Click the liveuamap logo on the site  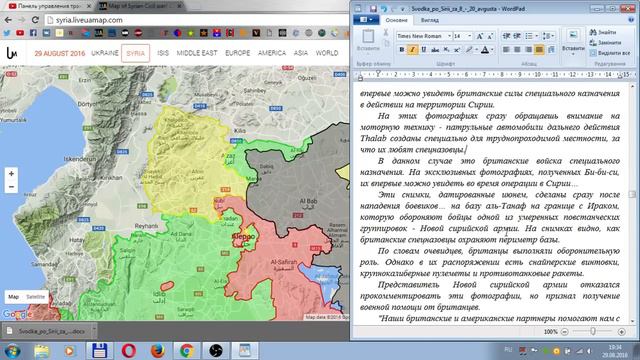click(x=12, y=53)
